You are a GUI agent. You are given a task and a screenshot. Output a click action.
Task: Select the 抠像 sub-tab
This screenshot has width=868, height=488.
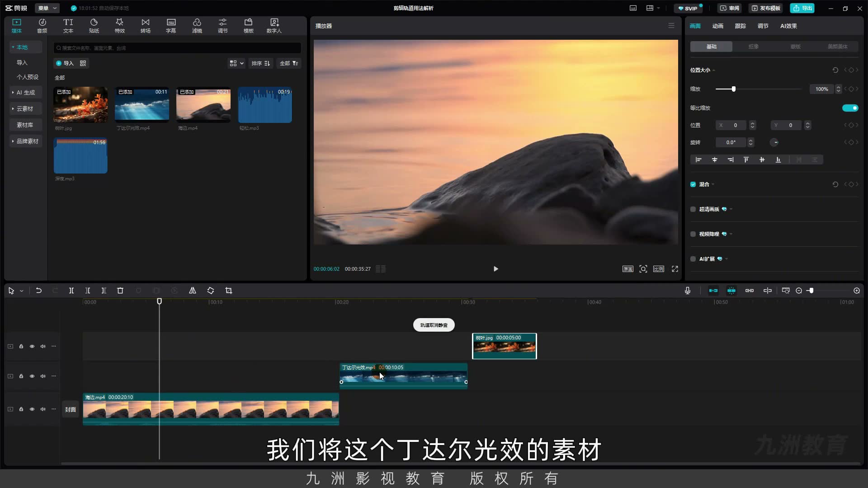tap(753, 47)
